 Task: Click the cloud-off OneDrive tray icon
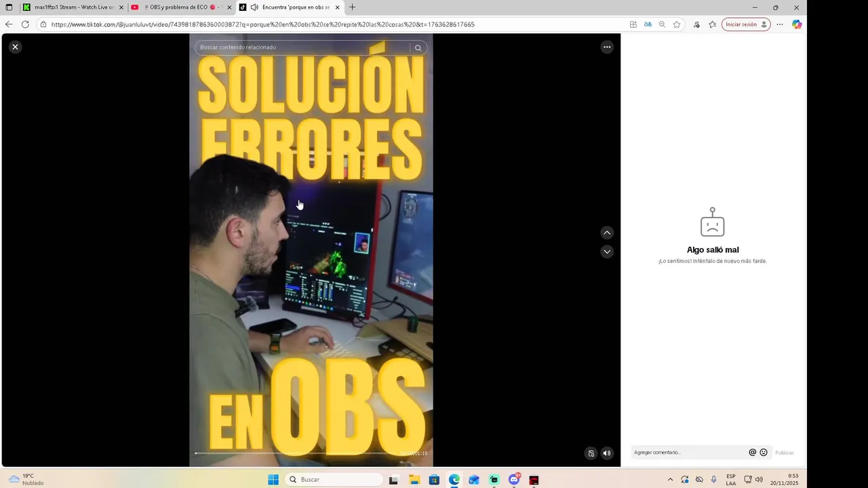(x=699, y=480)
